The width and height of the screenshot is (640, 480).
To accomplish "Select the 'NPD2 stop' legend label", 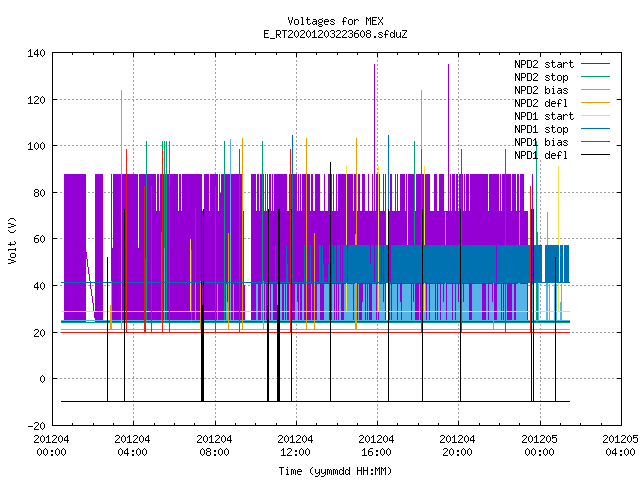I will 541,77.
